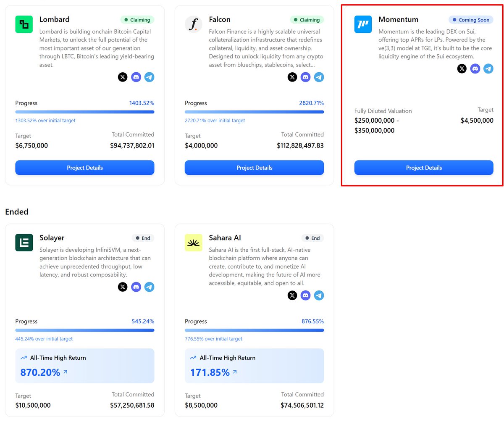Click '2720.71% over initial target' text
The height and width of the screenshot is (430, 504).
pos(215,121)
